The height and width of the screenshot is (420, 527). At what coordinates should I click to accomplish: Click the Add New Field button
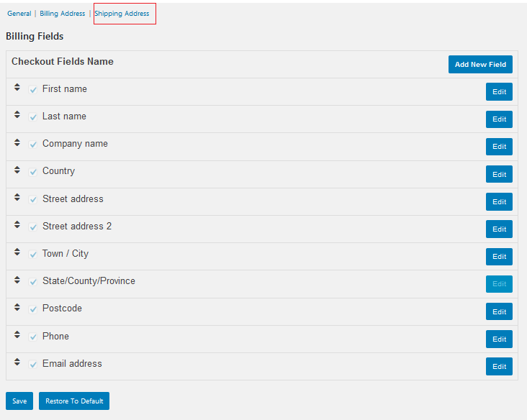click(480, 64)
